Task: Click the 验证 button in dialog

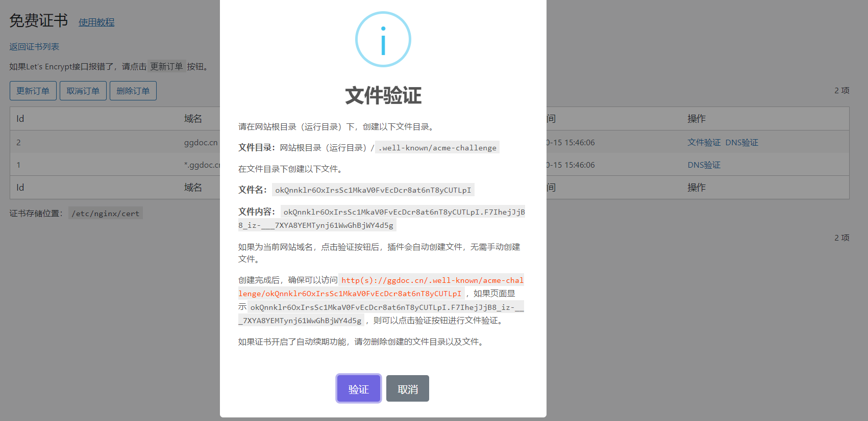Action: pos(358,389)
